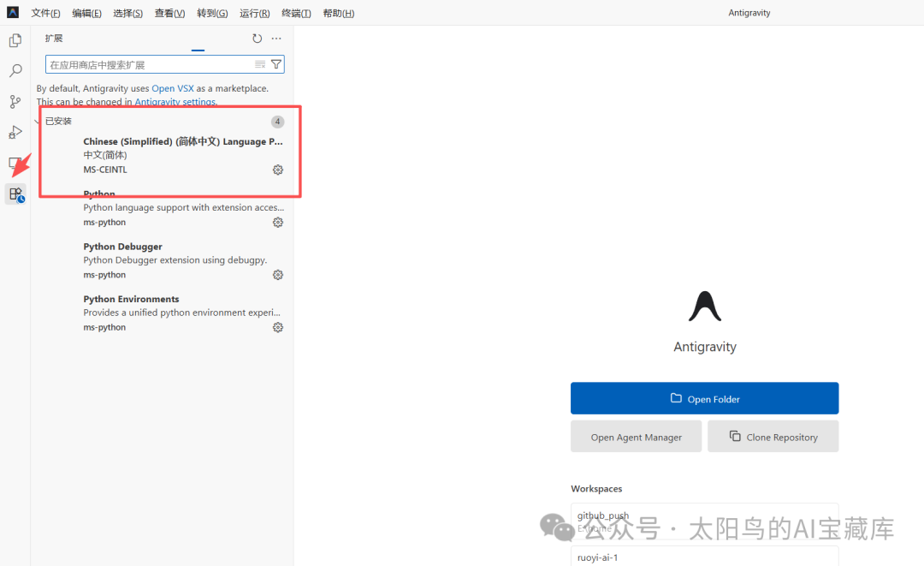
Task: Open the extensions panel more actions menu
Action: coord(276,39)
